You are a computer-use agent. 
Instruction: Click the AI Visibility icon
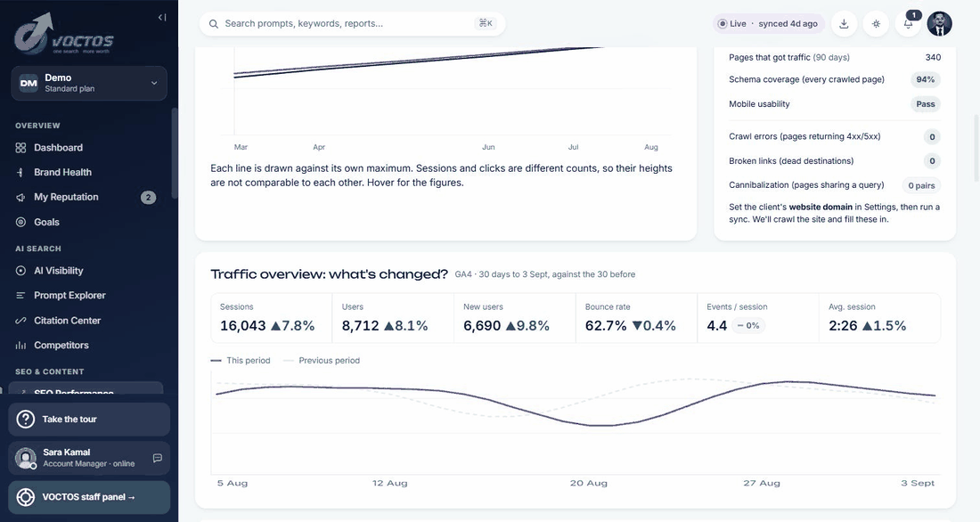(20, 271)
